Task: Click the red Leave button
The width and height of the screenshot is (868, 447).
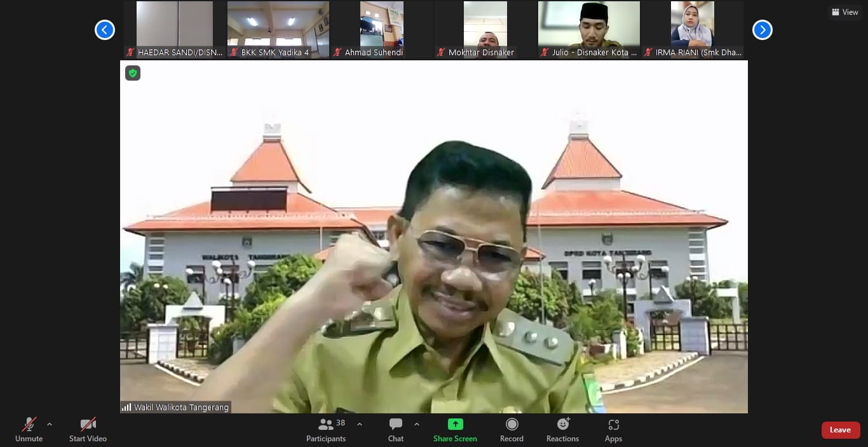Action: tap(840, 430)
